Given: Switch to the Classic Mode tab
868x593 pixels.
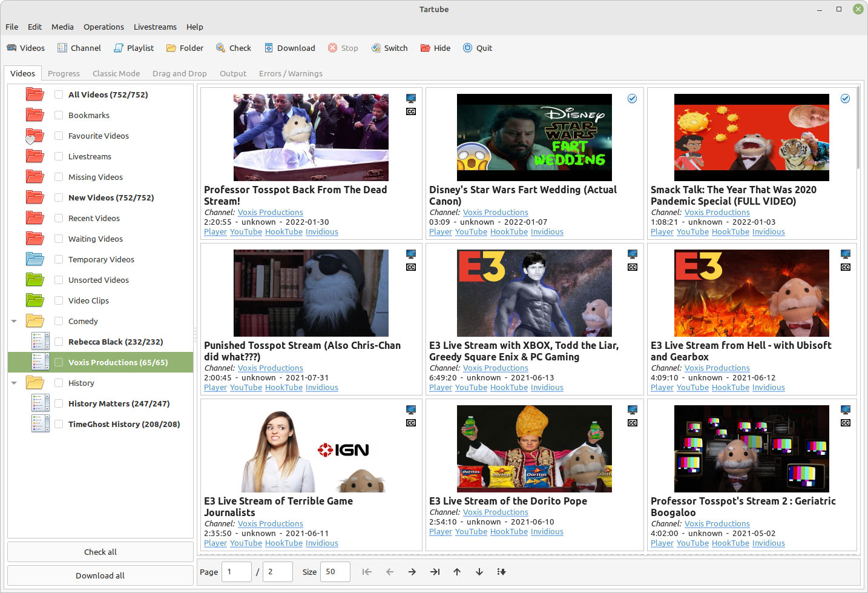Looking at the screenshot, I should click(116, 73).
